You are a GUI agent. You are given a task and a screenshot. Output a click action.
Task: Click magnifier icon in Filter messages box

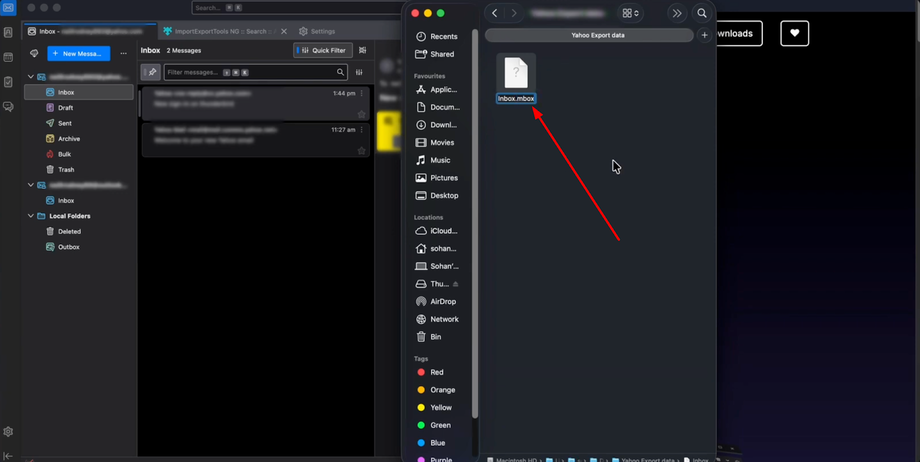click(340, 72)
